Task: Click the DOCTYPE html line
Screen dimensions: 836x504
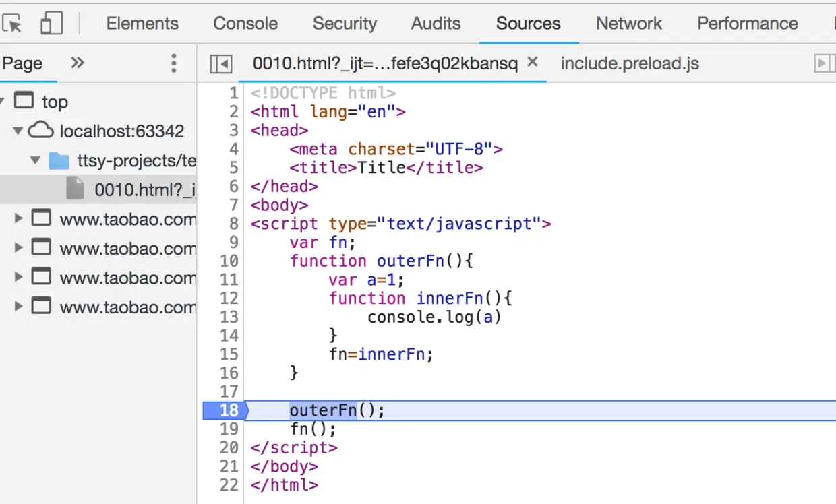Action: [x=323, y=93]
